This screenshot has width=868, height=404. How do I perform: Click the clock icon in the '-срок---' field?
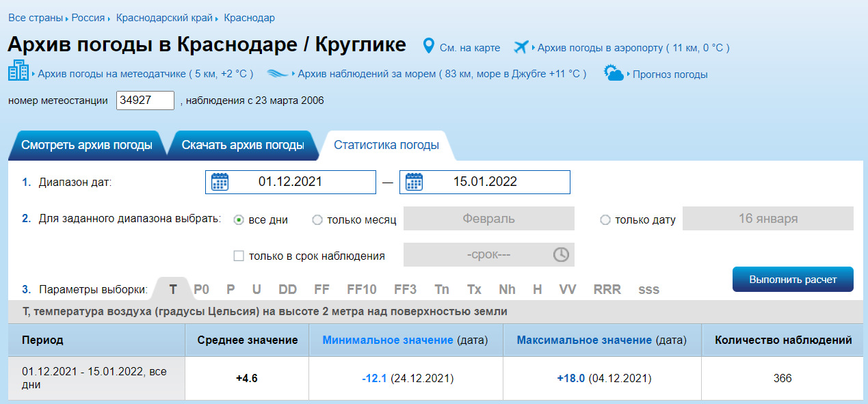560,254
